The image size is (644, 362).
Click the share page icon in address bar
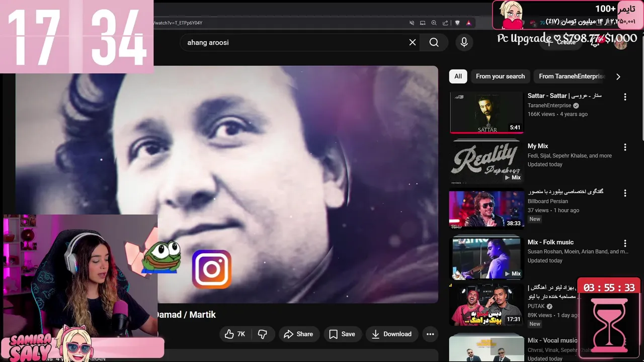(x=445, y=23)
